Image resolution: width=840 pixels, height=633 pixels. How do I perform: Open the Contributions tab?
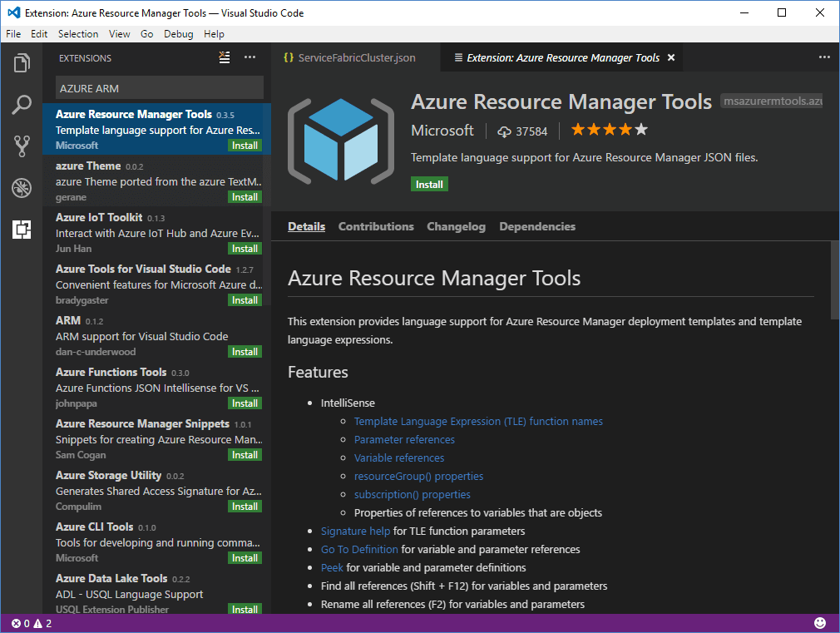[376, 226]
